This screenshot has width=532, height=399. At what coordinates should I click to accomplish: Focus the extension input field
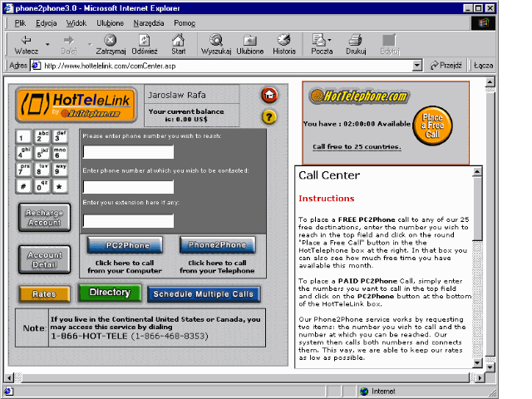click(128, 221)
